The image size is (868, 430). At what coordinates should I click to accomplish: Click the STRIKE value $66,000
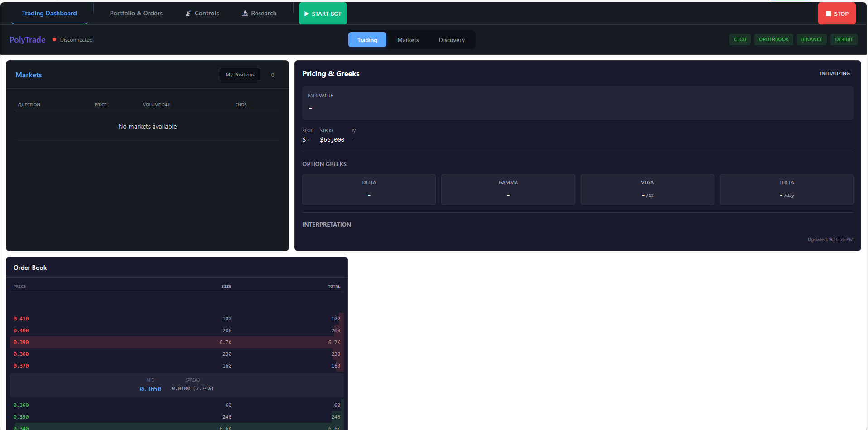tap(332, 140)
